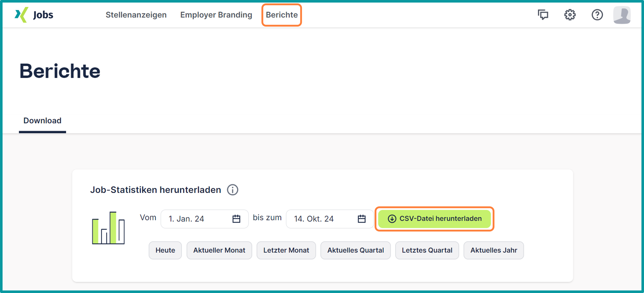Pick Letztes Quartal range
Viewport: 644px width, 293px height.
(427, 250)
